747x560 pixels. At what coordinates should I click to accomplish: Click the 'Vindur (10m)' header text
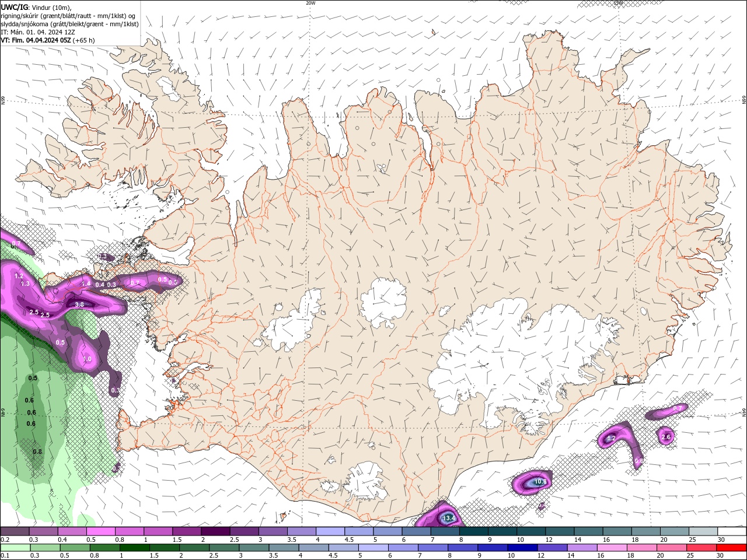click(x=51, y=7)
